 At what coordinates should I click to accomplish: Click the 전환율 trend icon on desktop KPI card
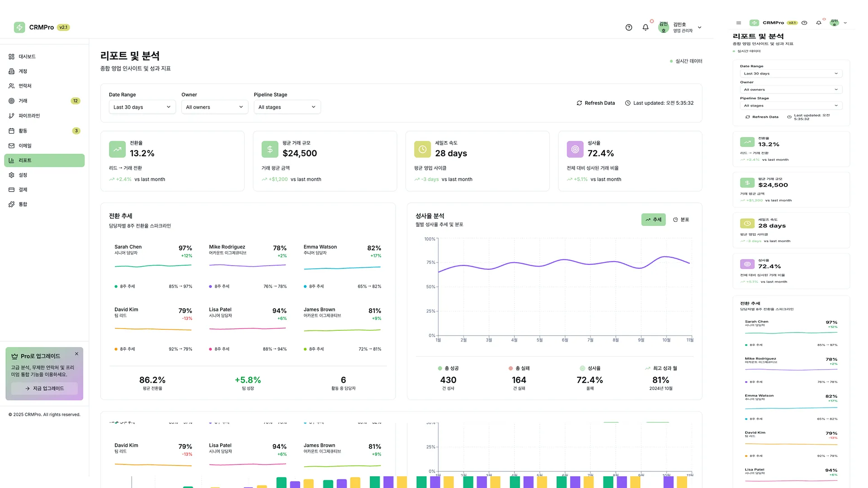pyautogui.click(x=118, y=149)
